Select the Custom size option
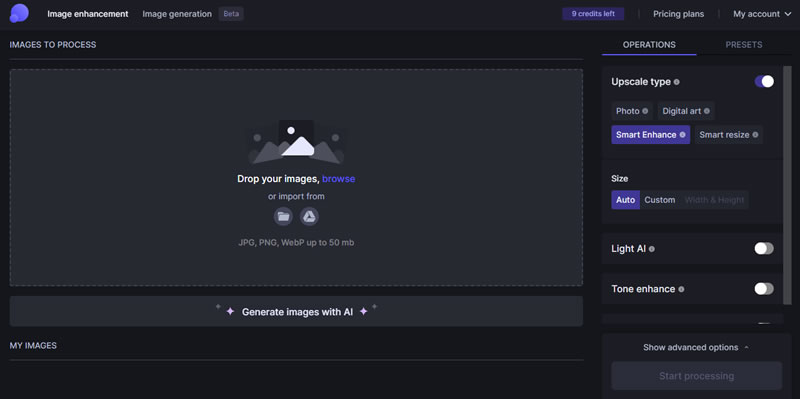Viewport: 800px width, 399px height. (660, 200)
